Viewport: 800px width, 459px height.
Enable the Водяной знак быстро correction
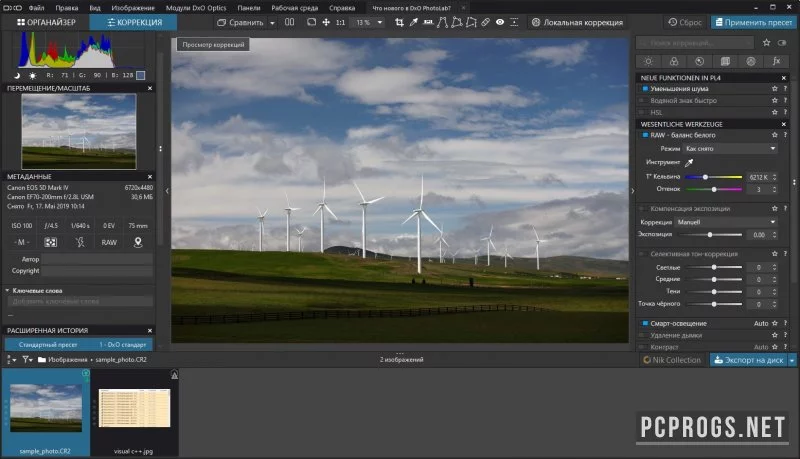coord(644,100)
